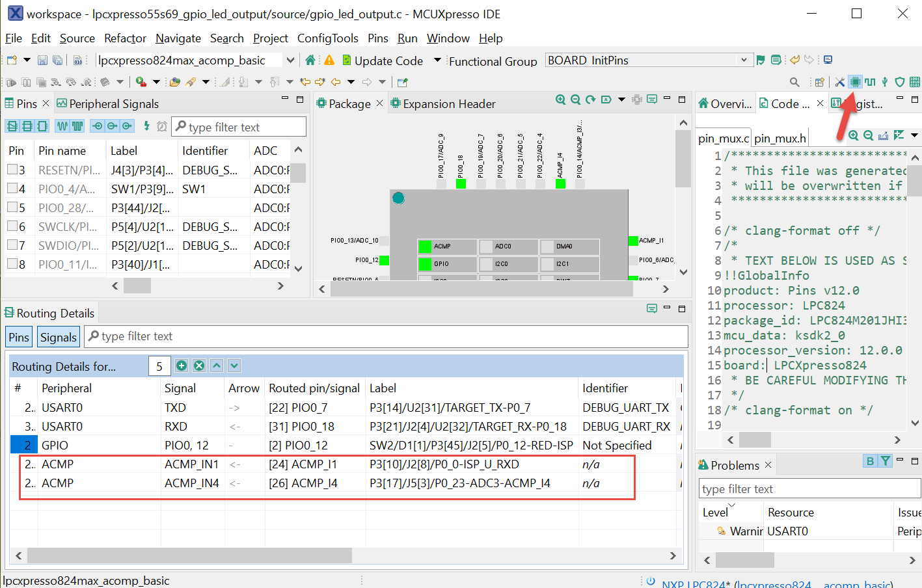Open the Peripherals configuration tool
The height and width of the screenshot is (588, 922).
(x=886, y=81)
